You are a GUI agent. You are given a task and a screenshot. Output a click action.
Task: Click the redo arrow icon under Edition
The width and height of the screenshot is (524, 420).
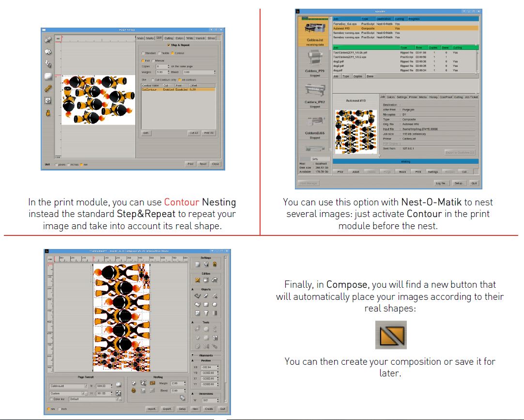coord(215,280)
